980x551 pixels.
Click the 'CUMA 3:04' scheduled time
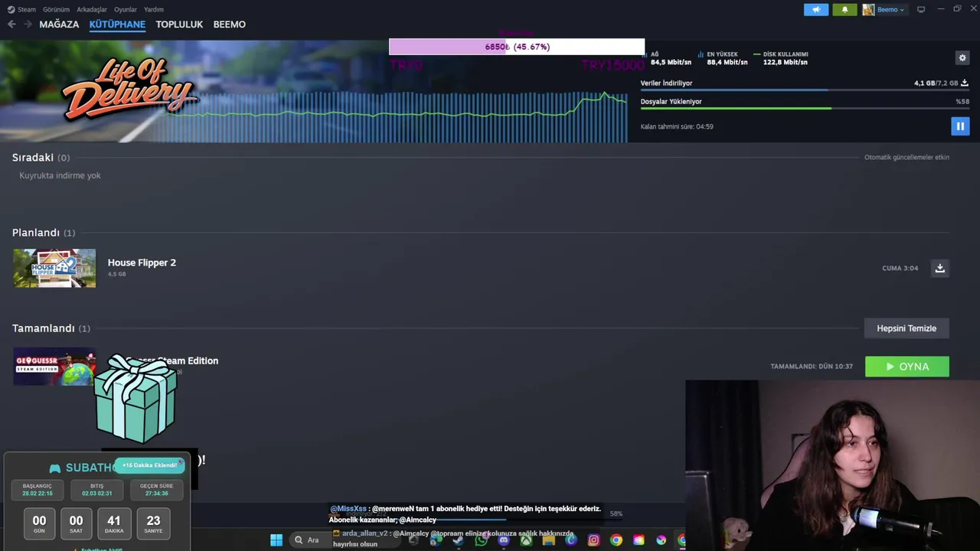point(900,269)
